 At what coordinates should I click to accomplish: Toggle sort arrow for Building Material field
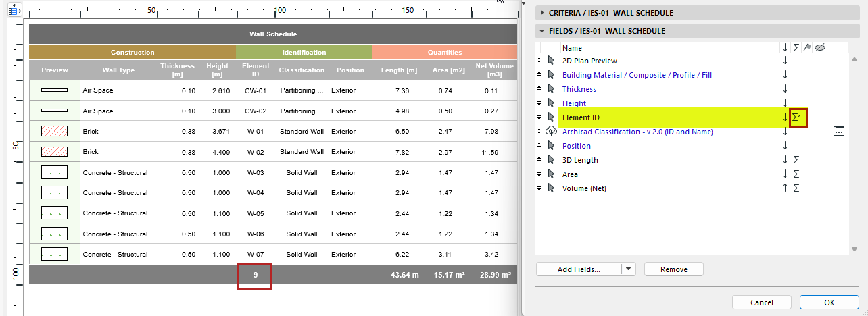pyautogui.click(x=785, y=75)
